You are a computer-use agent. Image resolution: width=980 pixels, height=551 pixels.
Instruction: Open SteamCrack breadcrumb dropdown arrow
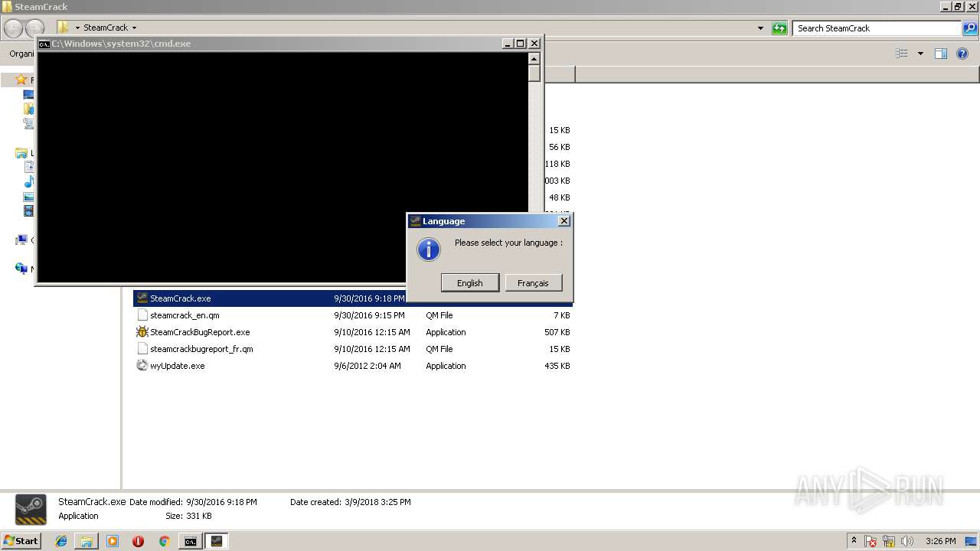coord(134,28)
